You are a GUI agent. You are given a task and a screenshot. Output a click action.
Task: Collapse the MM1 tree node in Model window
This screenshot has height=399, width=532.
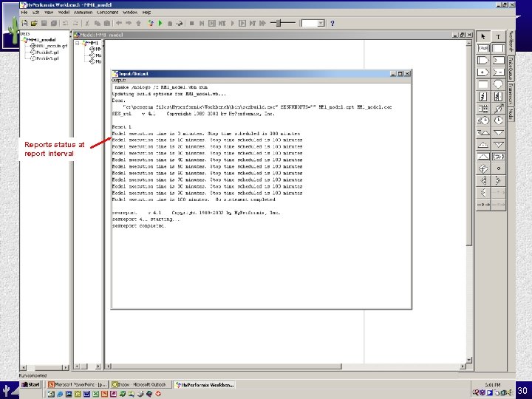(x=78, y=43)
